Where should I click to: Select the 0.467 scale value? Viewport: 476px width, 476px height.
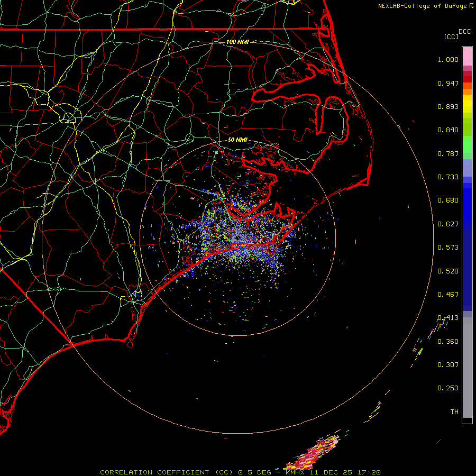(x=448, y=295)
